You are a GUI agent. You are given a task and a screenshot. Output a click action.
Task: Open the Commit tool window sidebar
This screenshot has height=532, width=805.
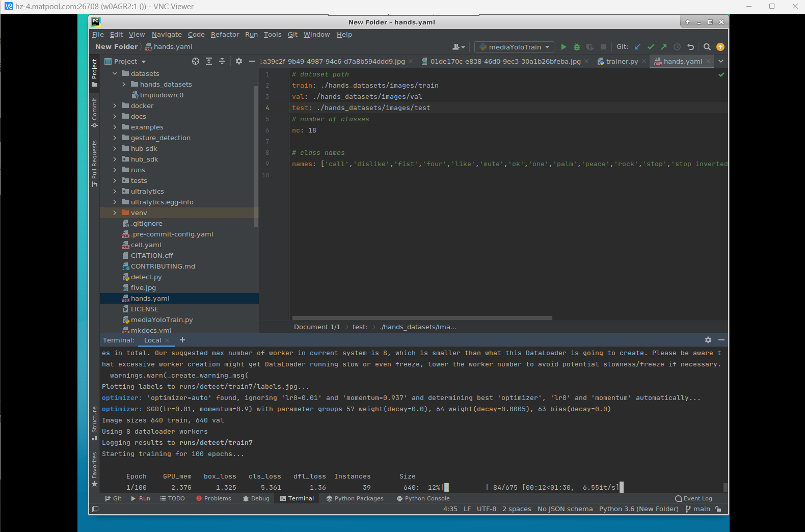[94, 112]
